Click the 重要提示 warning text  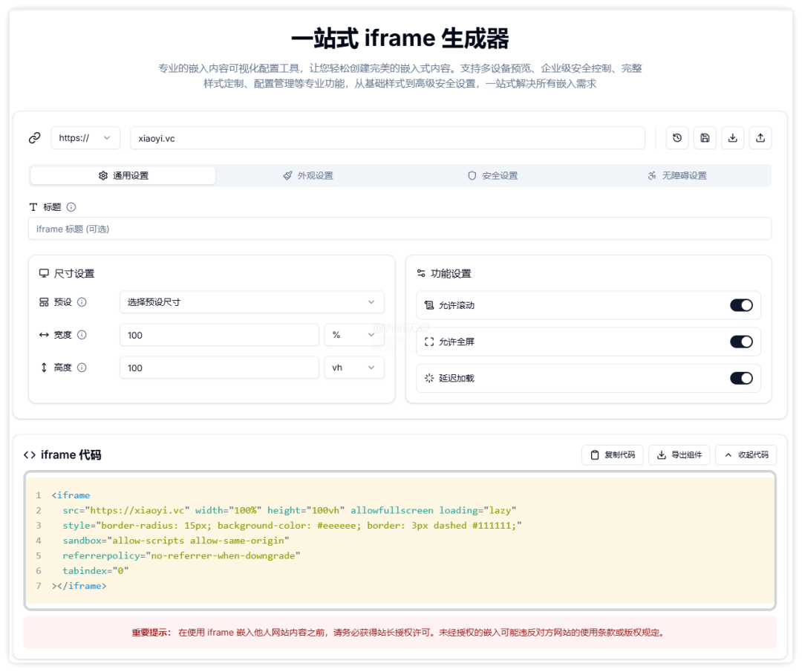[x=399, y=633]
